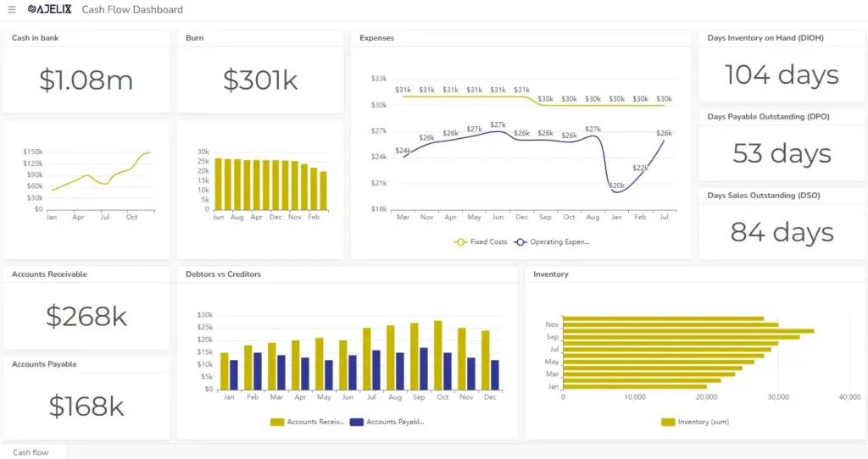The height and width of the screenshot is (459, 868).
Task: Select the 53 days DPO value
Action: pyautogui.click(x=782, y=153)
